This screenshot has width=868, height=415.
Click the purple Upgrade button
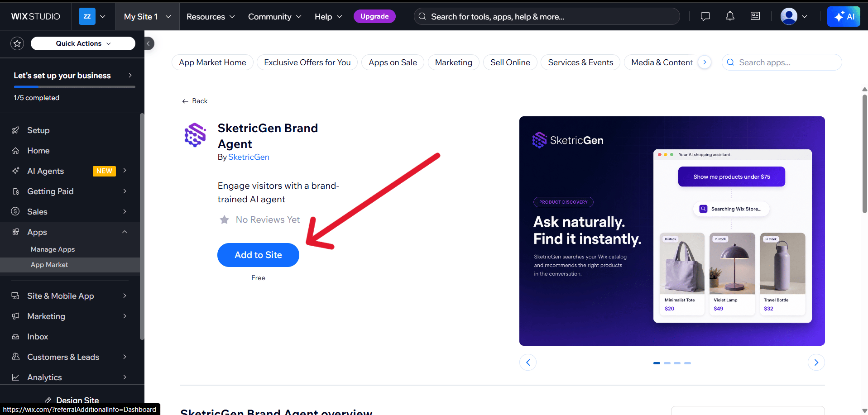pyautogui.click(x=374, y=16)
